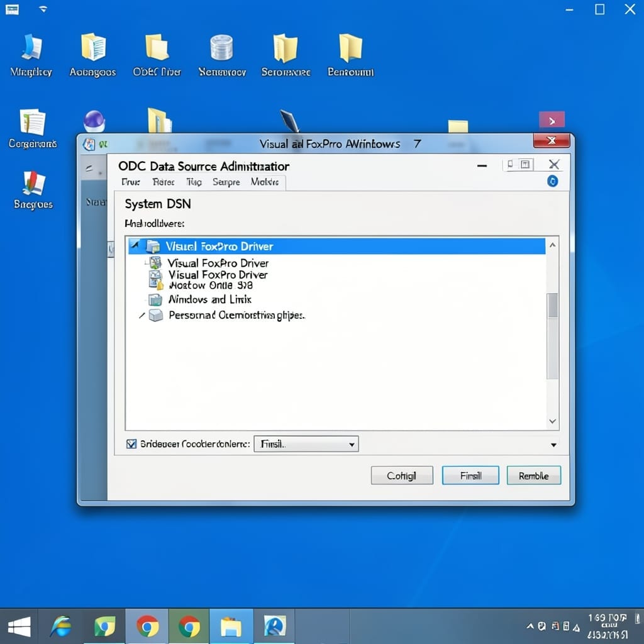644x644 pixels.
Task: Click the back arrow in left sidebar
Action: pos(89,169)
